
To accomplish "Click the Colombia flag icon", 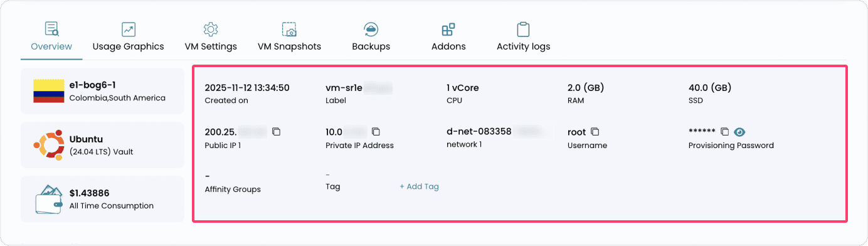I will point(49,91).
